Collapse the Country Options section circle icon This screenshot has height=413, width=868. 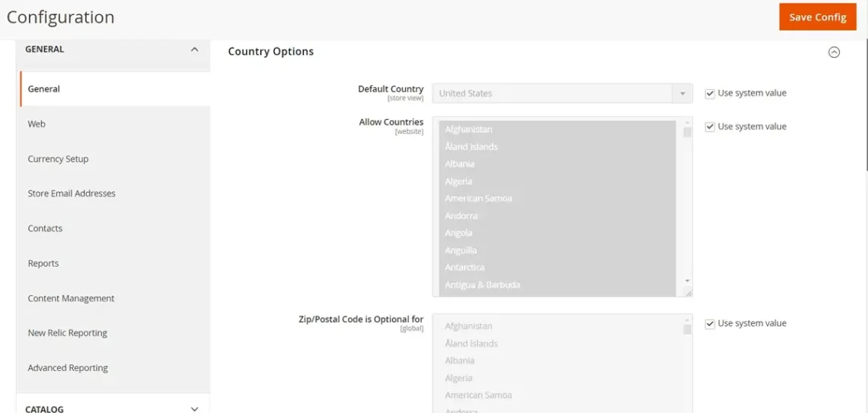[x=834, y=53]
